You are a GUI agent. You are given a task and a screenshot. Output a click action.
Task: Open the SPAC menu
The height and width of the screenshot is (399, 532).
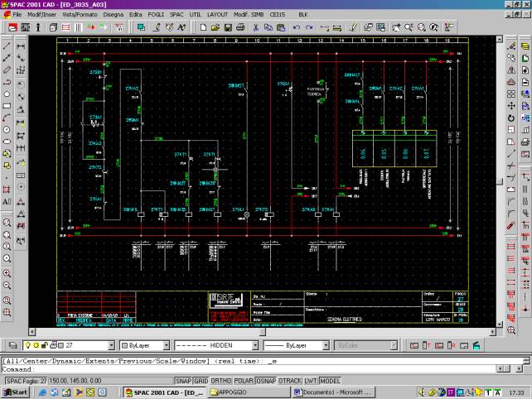(x=177, y=15)
